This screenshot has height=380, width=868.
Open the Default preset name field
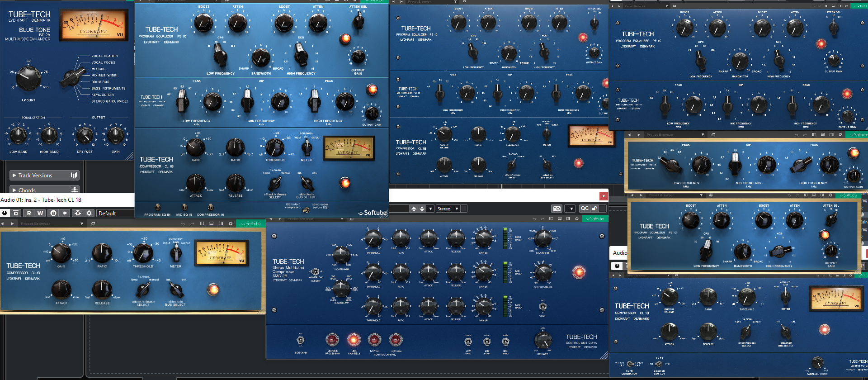(x=116, y=214)
